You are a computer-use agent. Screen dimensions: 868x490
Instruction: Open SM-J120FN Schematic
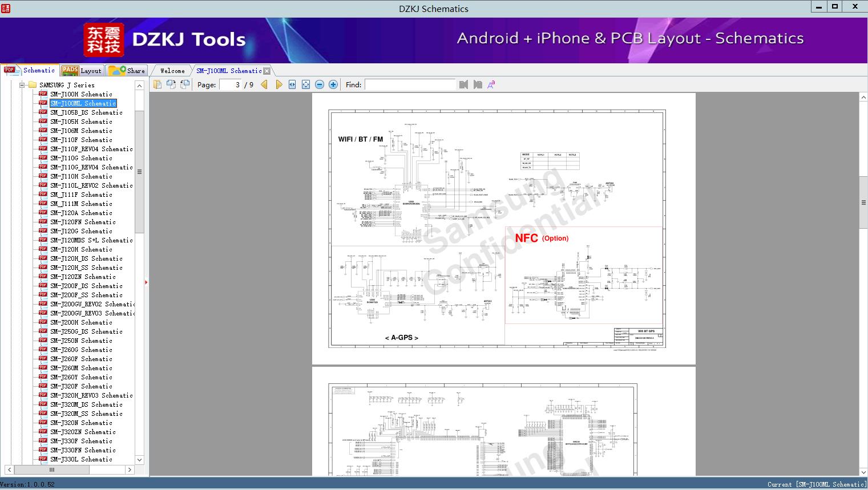(83, 222)
